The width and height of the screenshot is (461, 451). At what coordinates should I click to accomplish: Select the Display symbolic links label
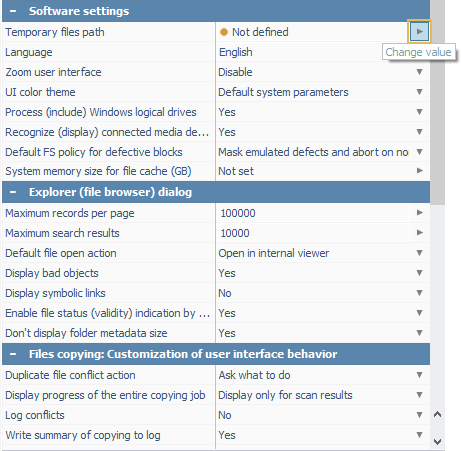pyautogui.click(x=55, y=293)
